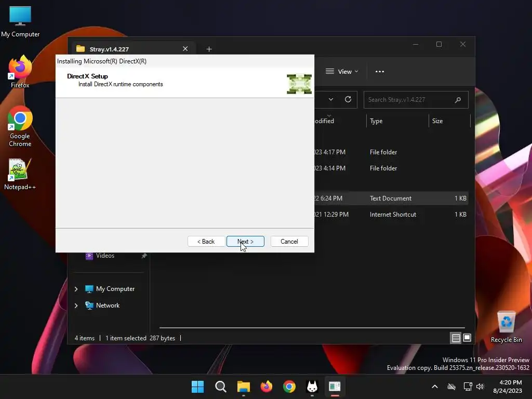Minimize the File Explorer window
Screen dimensions: 532x399
pyautogui.click(x=416, y=45)
